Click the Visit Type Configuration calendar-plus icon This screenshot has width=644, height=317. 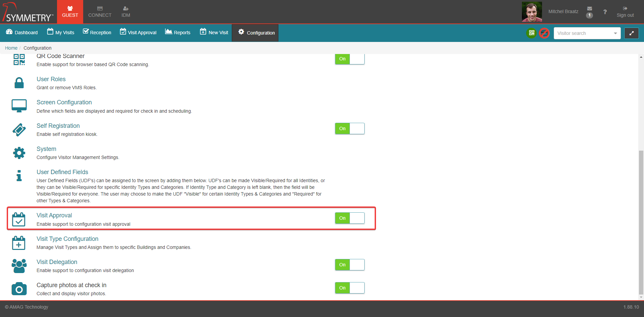19,243
